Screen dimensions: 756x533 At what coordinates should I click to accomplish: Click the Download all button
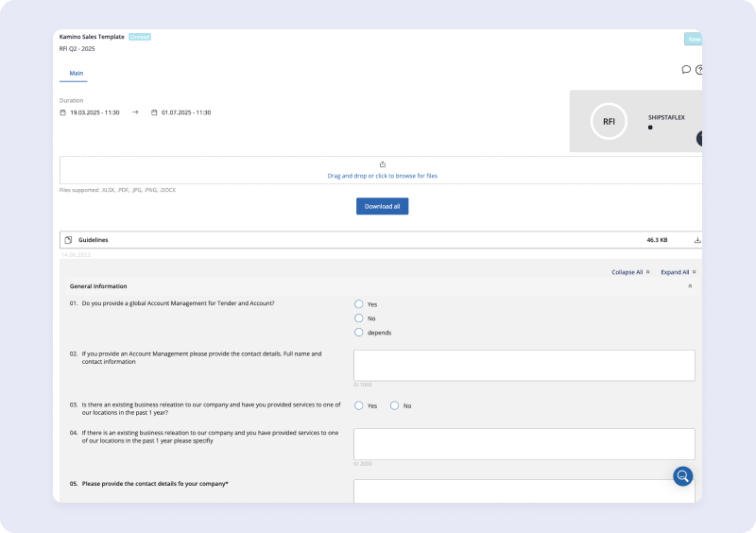[382, 206]
